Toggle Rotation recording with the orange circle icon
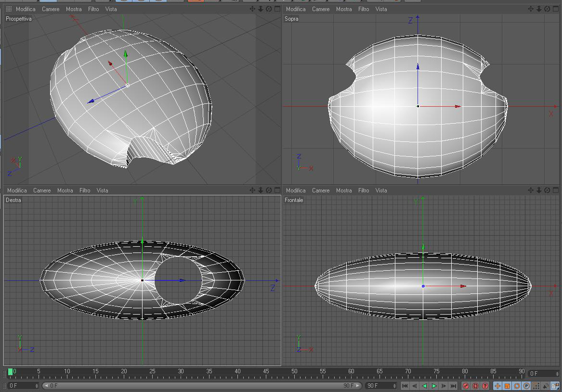This screenshot has height=392, width=562. tap(517, 386)
